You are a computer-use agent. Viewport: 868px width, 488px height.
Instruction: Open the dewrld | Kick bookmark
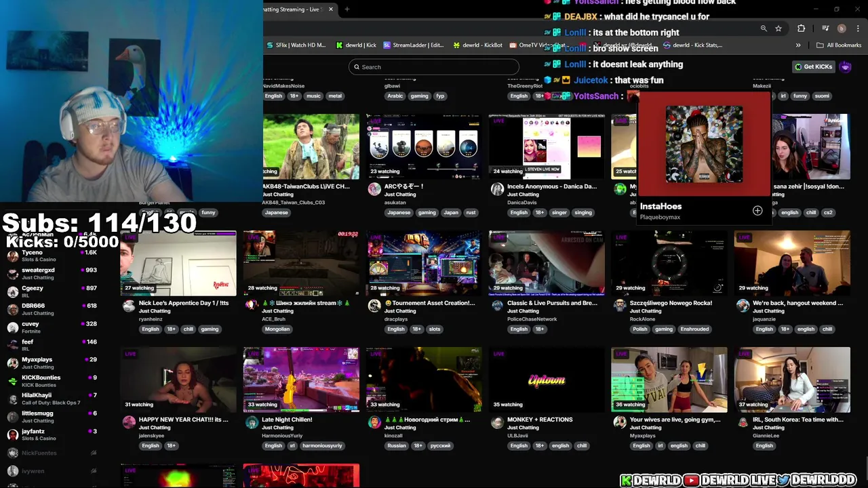pyautogui.click(x=357, y=45)
